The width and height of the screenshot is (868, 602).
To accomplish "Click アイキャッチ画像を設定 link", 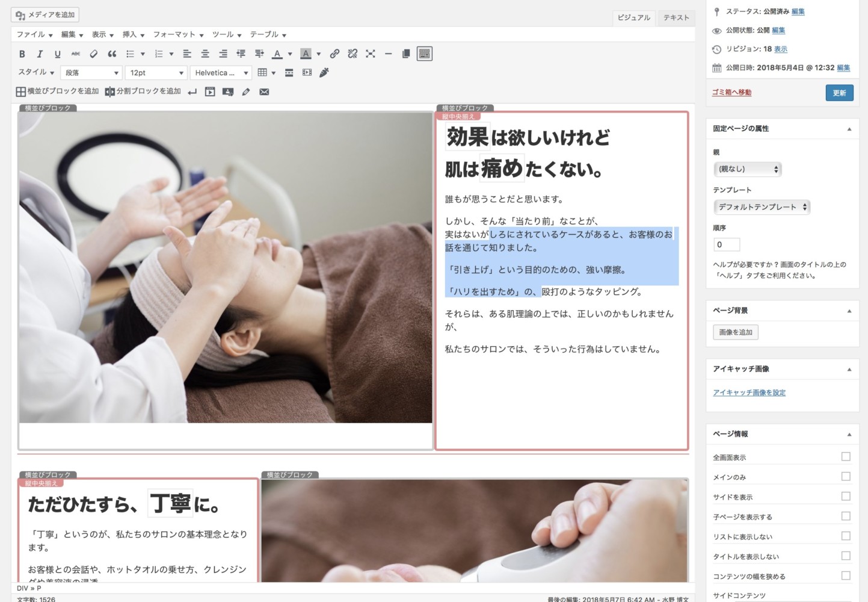I will click(749, 393).
